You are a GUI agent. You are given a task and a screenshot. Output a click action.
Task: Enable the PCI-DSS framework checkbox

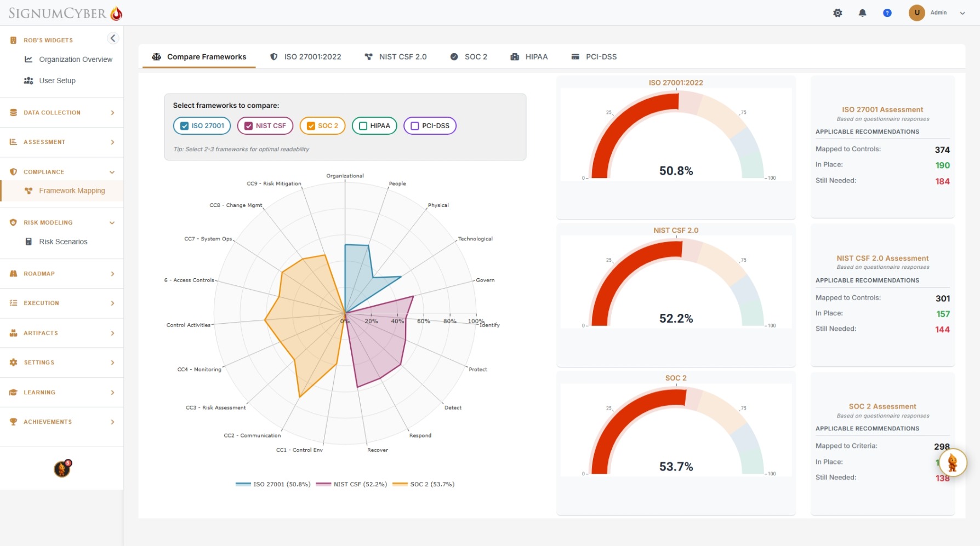pos(414,125)
